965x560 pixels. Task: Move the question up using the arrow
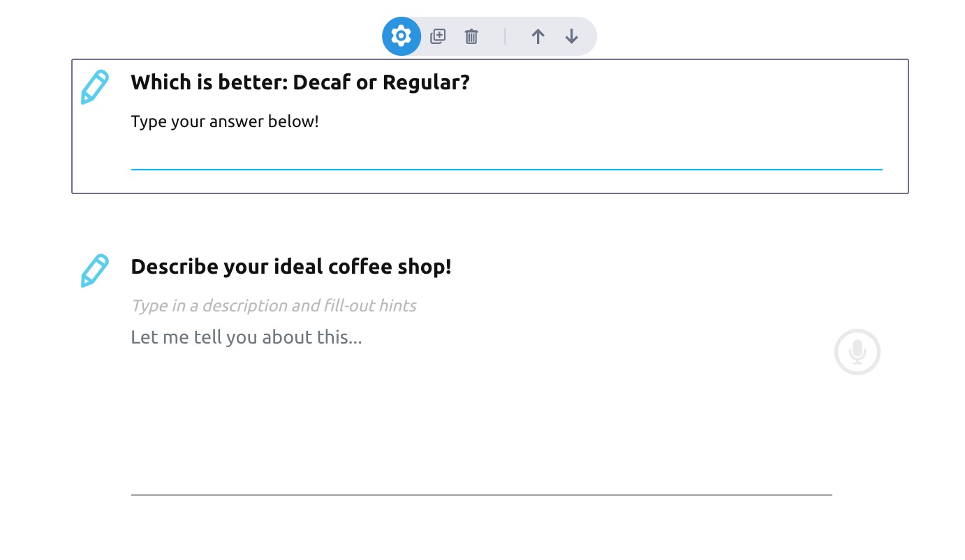pyautogui.click(x=538, y=36)
